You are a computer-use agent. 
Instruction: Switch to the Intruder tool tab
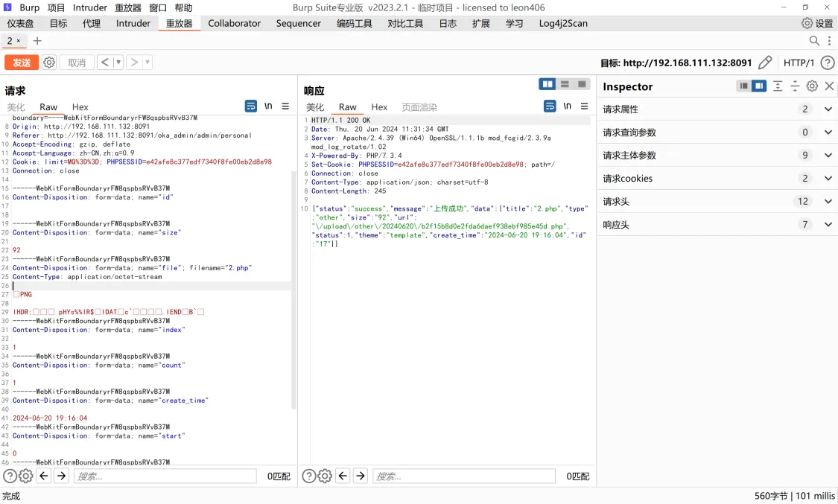point(133,24)
